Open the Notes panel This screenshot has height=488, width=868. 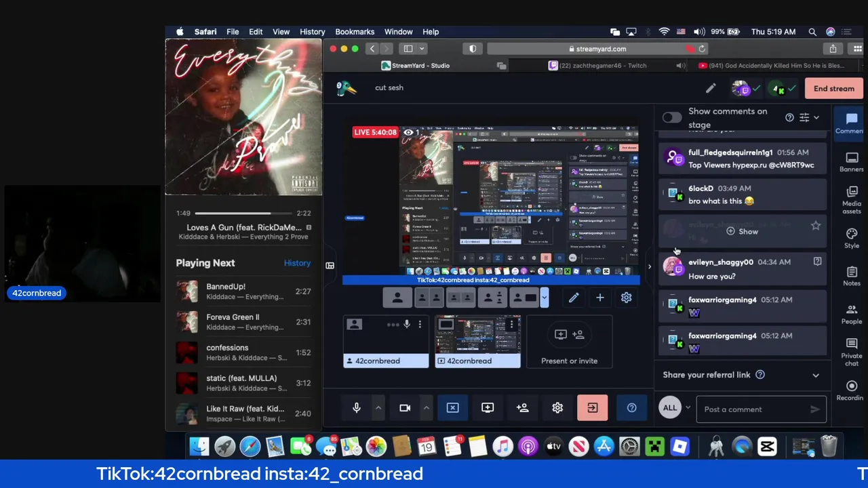tap(852, 276)
